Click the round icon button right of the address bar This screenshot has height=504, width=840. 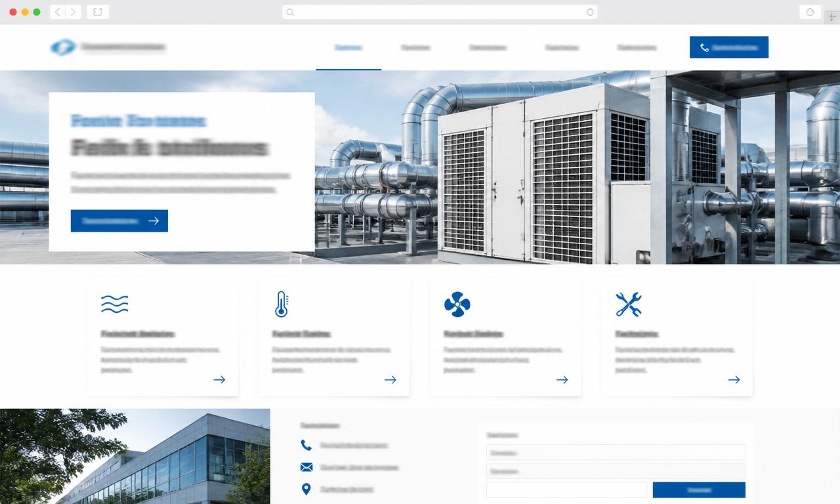tap(810, 12)
